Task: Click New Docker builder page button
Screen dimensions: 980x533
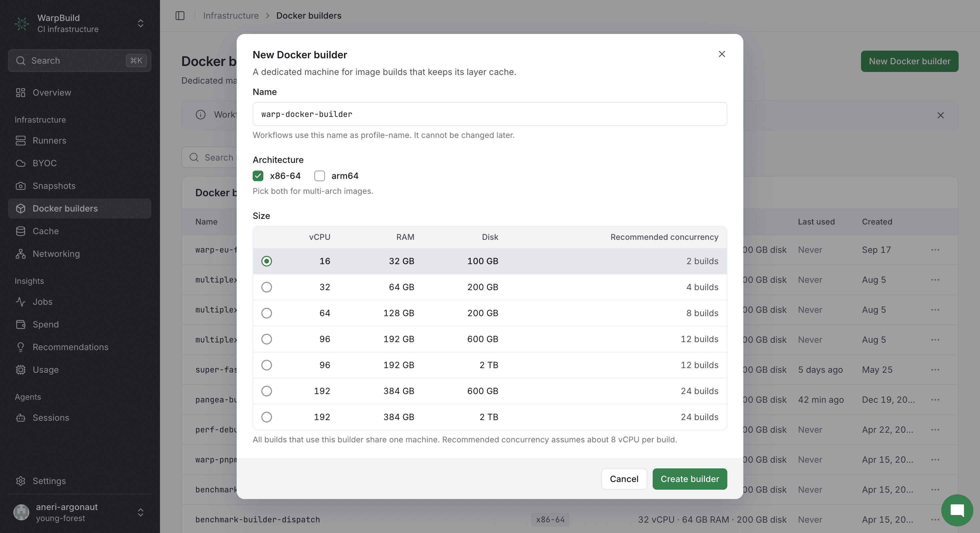Action: (x=910, y=61)
